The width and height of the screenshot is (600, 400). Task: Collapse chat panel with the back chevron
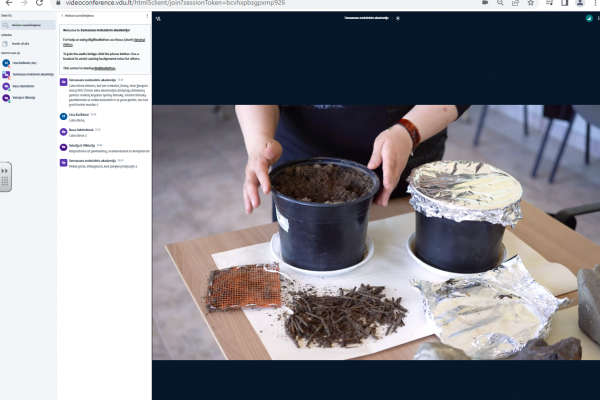pyautogui.click(x=62, y=16)
